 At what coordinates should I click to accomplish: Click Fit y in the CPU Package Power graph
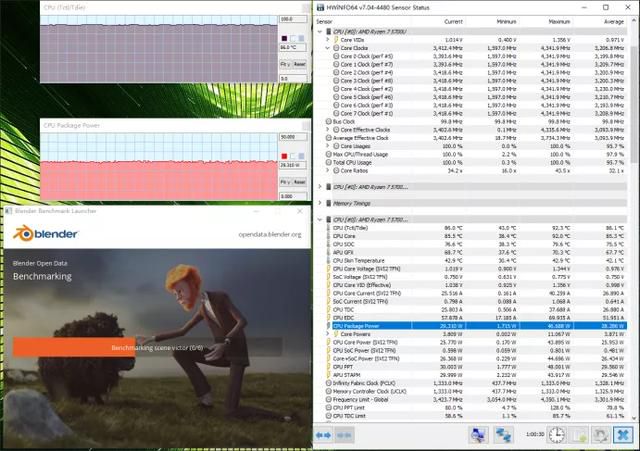pos(285,182)
